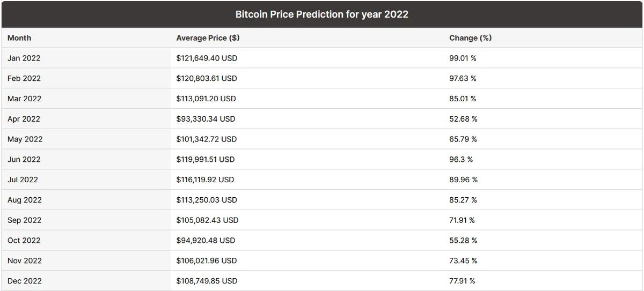Click the Sep 2022 row label

(x=24, y=220)
